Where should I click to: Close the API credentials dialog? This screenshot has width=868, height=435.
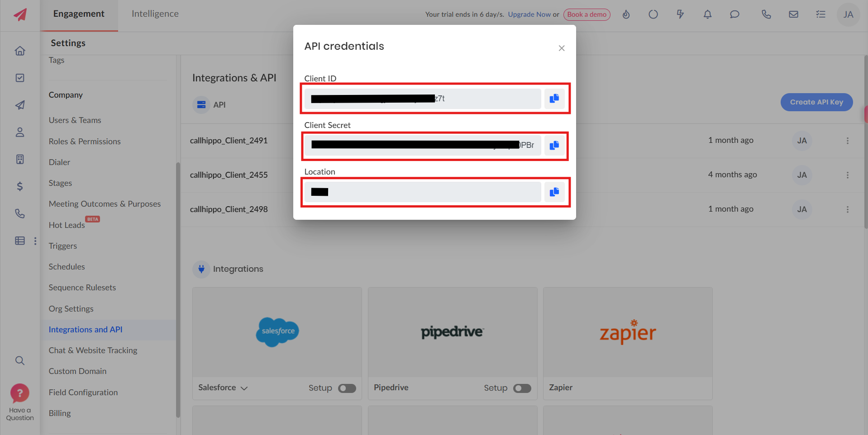click(x=562, y=48)
